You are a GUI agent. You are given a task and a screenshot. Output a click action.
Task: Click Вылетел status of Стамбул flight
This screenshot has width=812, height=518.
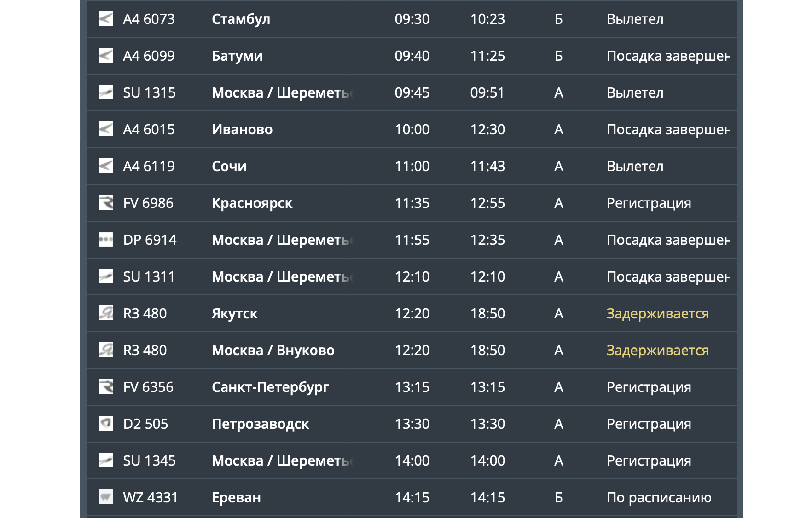pyautogui.click(x=635, y=19)
